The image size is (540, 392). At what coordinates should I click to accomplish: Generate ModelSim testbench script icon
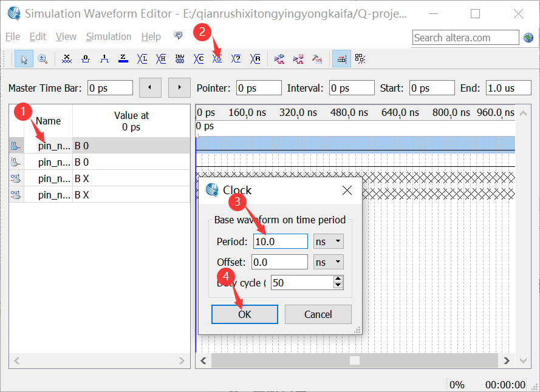(x=317, y=59)
